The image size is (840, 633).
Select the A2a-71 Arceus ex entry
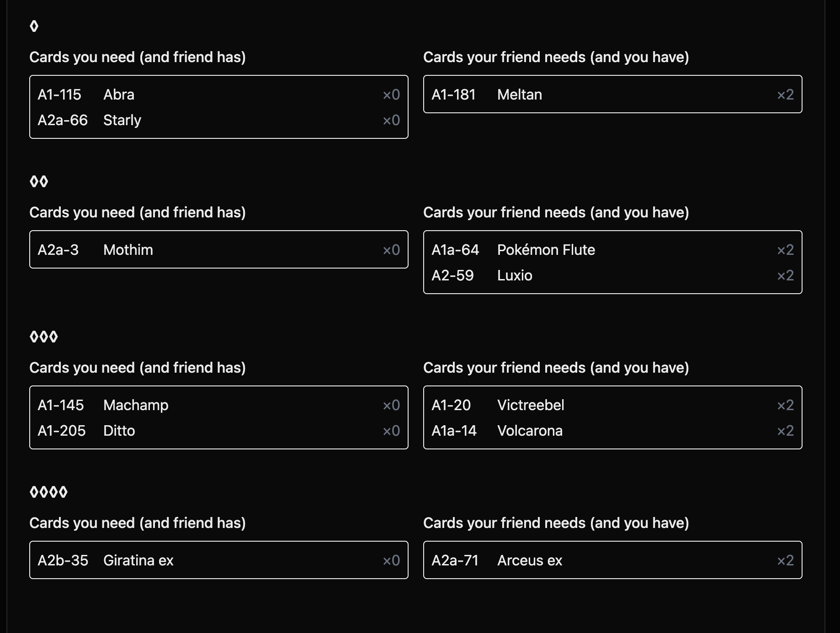(x=613, y=560)
